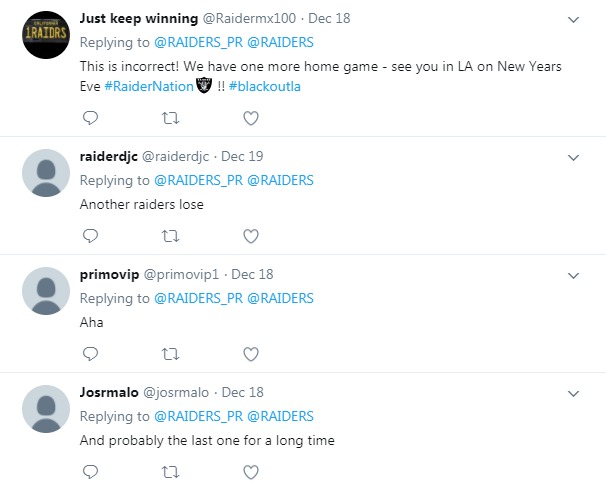
Task: Reply to primovip's 'Aha' tweet
Action: (x=90, y=353)
